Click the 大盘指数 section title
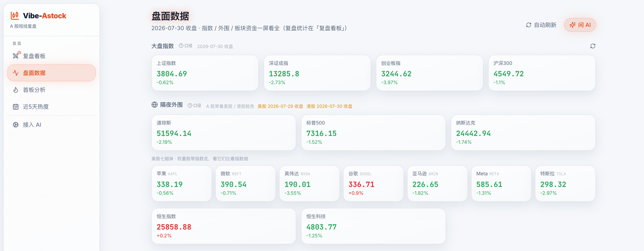644x251 pixels. click(163, 46)
